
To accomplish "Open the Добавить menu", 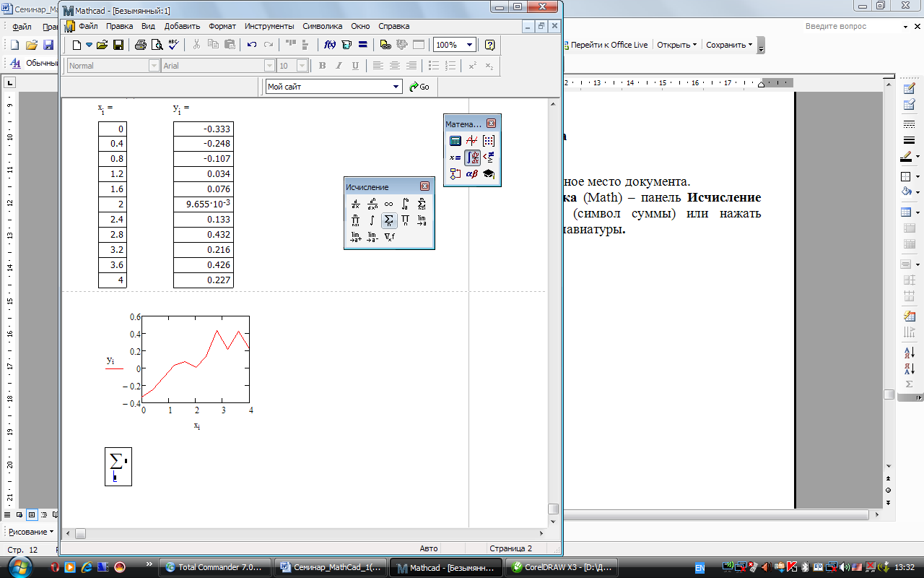I will pos(182,26).
